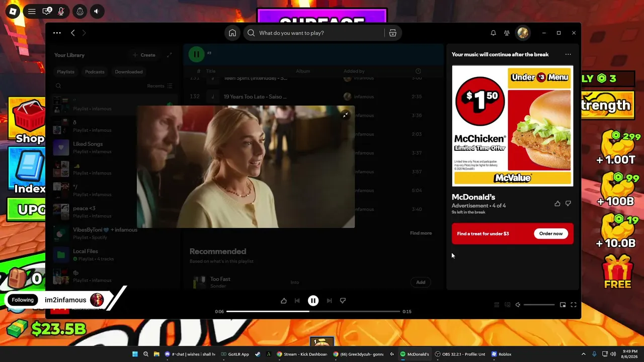The height and width of the screenshot is (362, 644).
Task: Go to Spotify Home
Action: [x=232, y=33]
